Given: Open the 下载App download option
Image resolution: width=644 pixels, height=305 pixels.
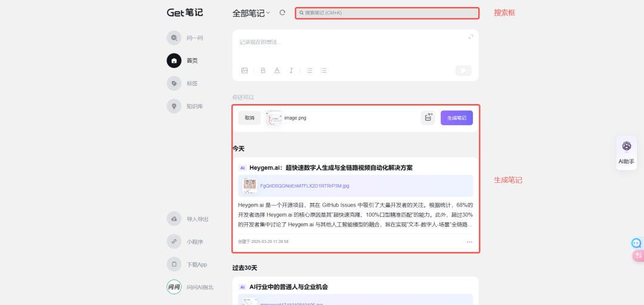Looking at the screenshot, I should 187,264.
